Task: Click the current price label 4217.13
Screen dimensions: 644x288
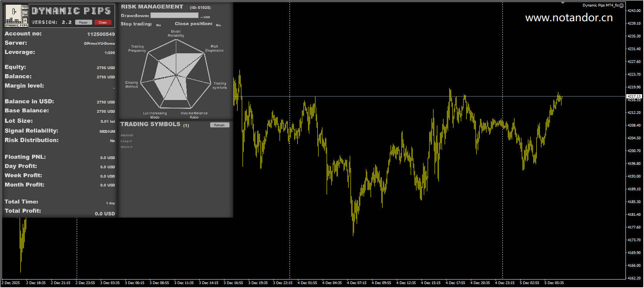Action: pos(634,96)
